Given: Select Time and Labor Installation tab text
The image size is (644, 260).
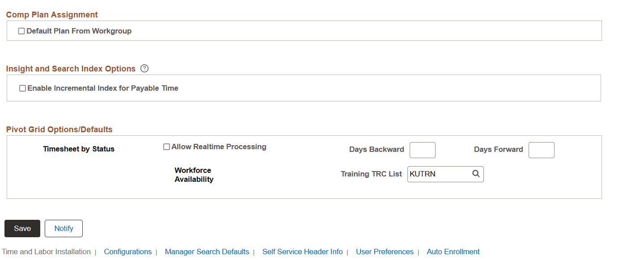Looking at the screenshot, I should pyautogui.click(x=47, y=252).
